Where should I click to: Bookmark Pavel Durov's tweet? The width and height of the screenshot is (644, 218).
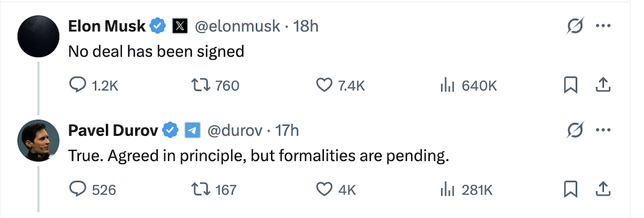pyautogui.click(x=572, y=190)
